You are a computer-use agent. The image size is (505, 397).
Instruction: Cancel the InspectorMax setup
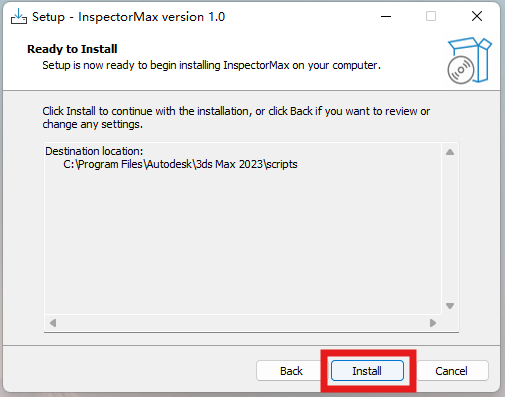pyautogui.click(x=452, y=370)
